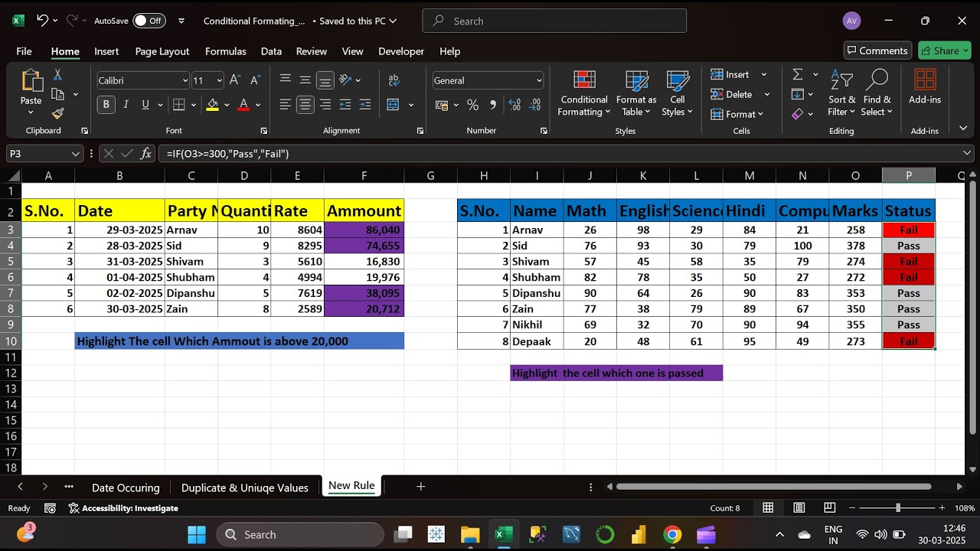The width and height of the screenshot is (980, 551).
Task: Click the yellow Fill Color swatch
Action: click(x=213, y=105)
